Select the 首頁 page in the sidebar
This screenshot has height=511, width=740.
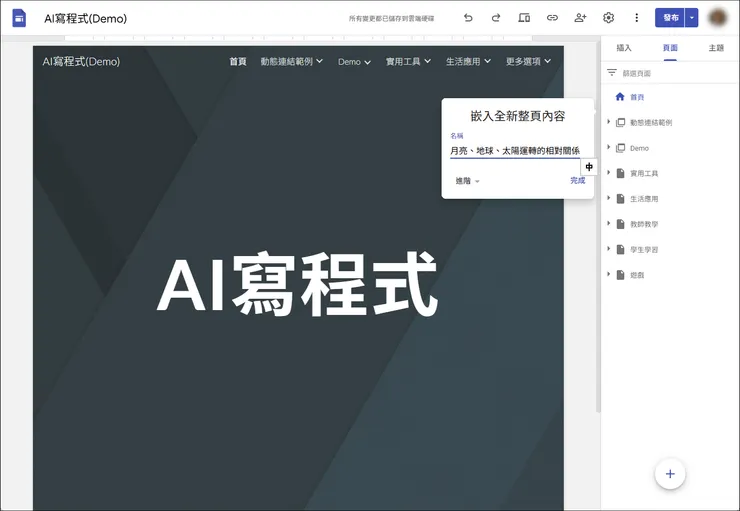coord(637,97)
